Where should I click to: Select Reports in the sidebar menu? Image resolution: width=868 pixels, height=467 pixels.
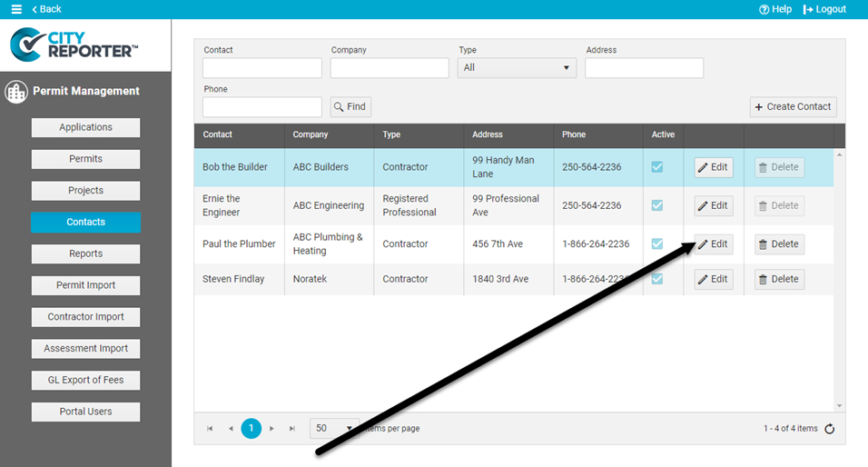pos(85,253)
